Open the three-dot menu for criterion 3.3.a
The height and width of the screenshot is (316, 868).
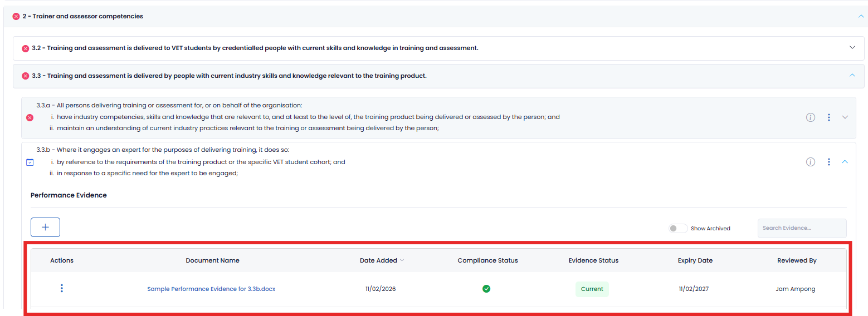click(829, 117)
